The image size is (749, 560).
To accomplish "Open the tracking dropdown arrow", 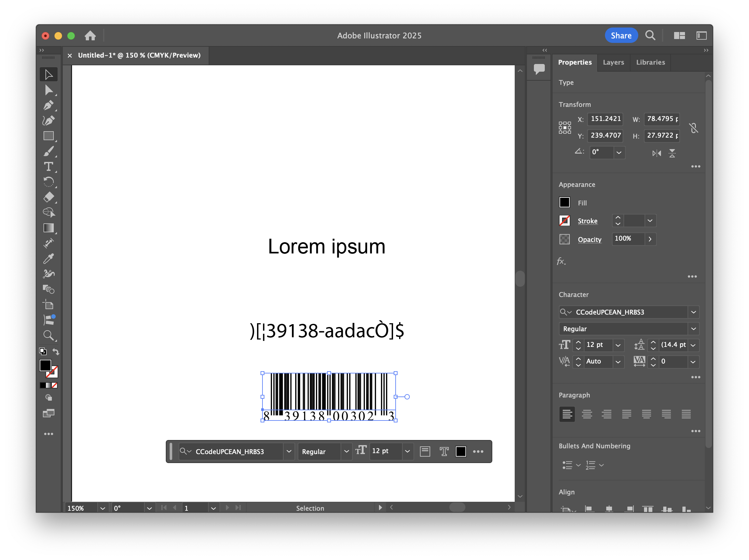I will tap(693, 362).
